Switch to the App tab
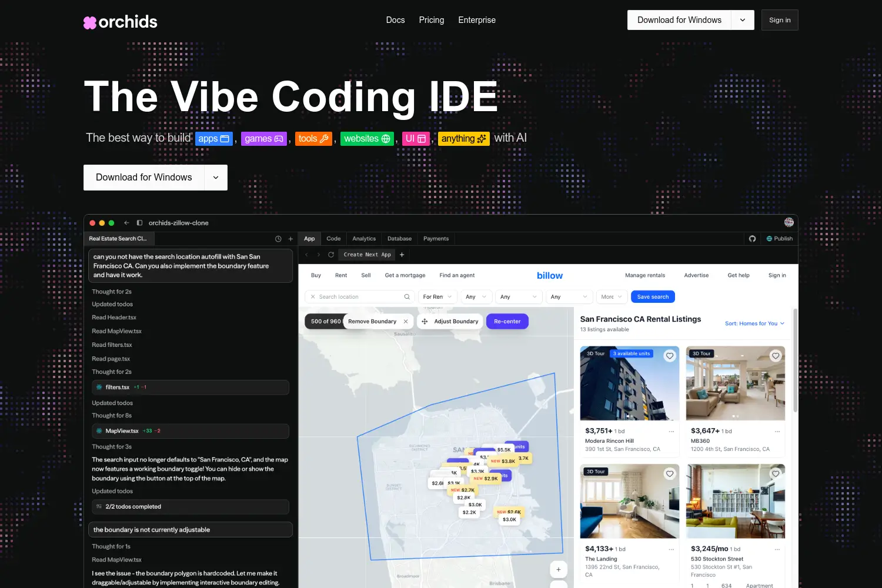The height and width of the screenshot is (588, 882). (309, 239)
